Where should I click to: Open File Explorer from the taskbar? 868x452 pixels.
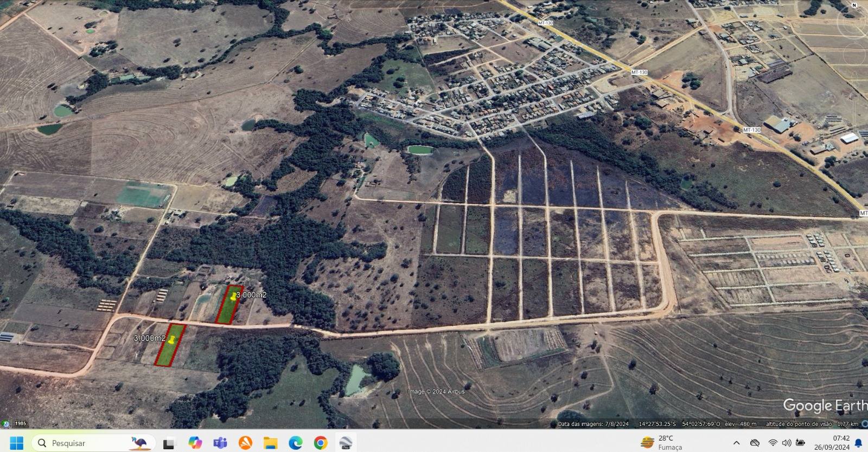(x=271, y=443)
